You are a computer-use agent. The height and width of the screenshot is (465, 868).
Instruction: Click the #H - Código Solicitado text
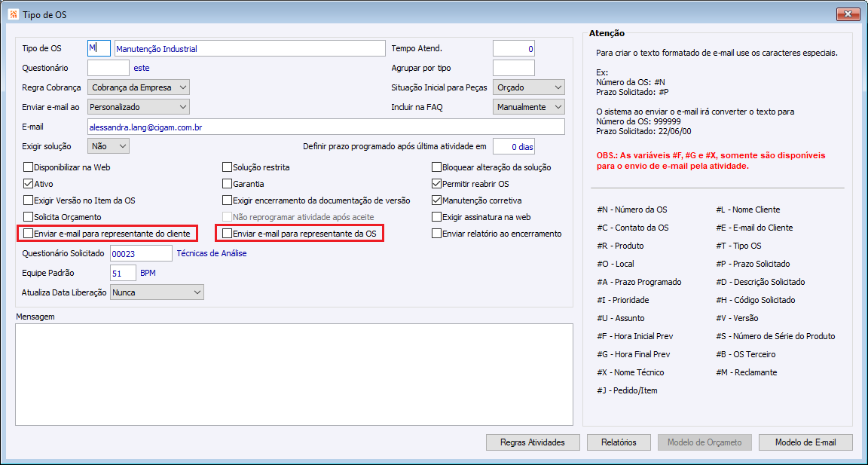(x=756, y=300)
